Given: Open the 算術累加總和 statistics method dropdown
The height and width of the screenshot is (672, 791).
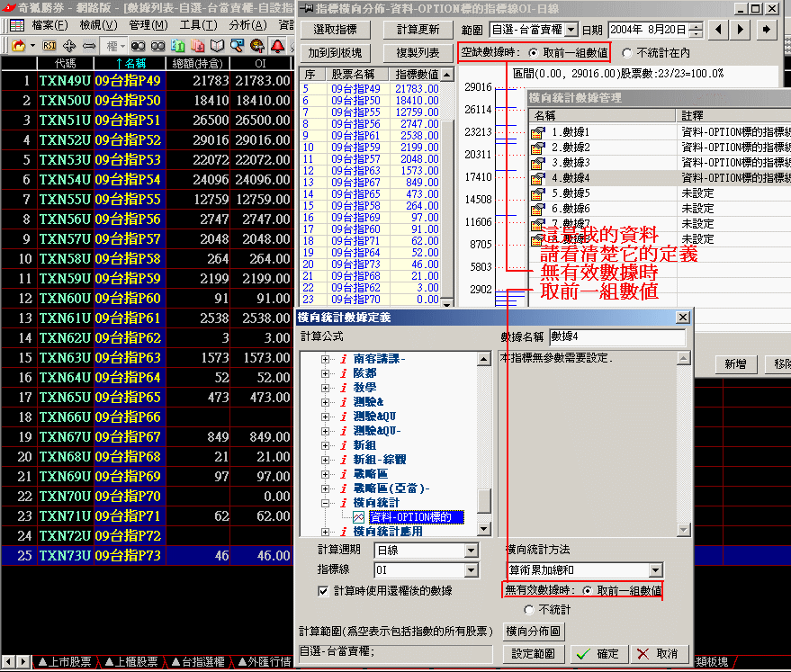Looking at the screenshot, I should [x=655, y=569].
